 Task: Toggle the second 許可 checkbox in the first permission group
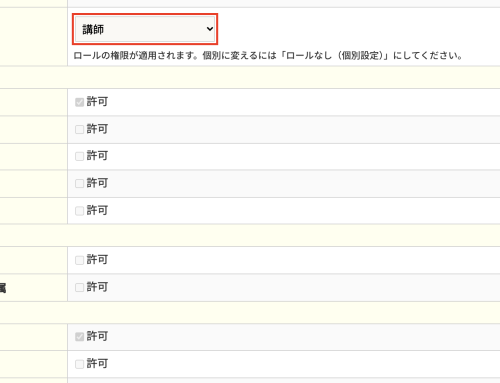(79, 129)
